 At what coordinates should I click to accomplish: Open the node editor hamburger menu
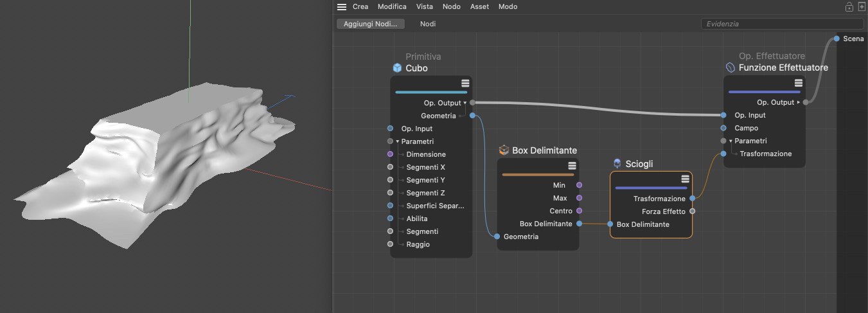[x=342, y=7]
